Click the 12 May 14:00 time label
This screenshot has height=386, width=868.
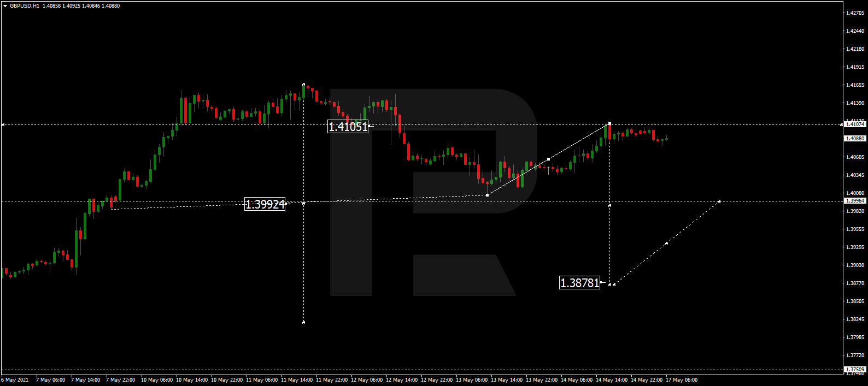pyautogui.click(x=402, y=380)
